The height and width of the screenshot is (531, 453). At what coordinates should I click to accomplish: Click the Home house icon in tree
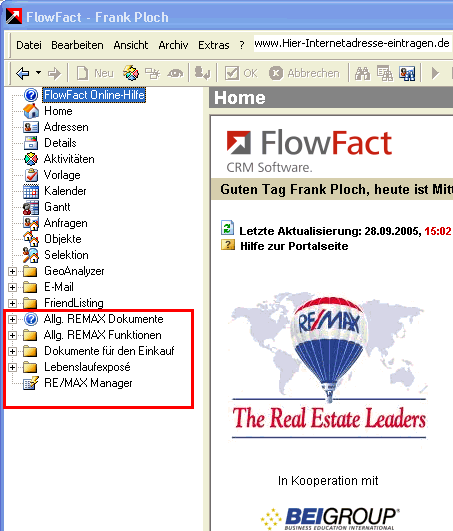coord(31,111)
